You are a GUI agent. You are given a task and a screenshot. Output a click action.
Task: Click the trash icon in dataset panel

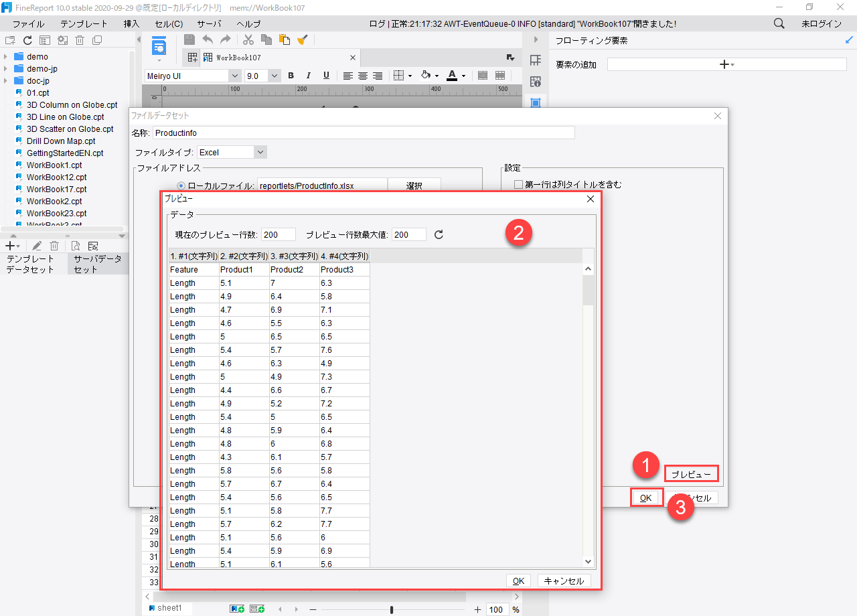coord(54,246)
